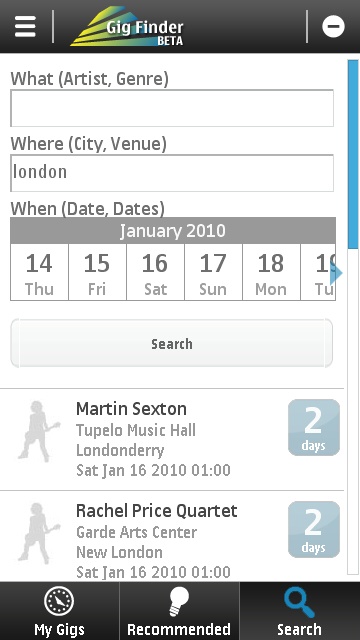Select Friday 15 in the date strip
360x640 pixels.
click(97, 272)
